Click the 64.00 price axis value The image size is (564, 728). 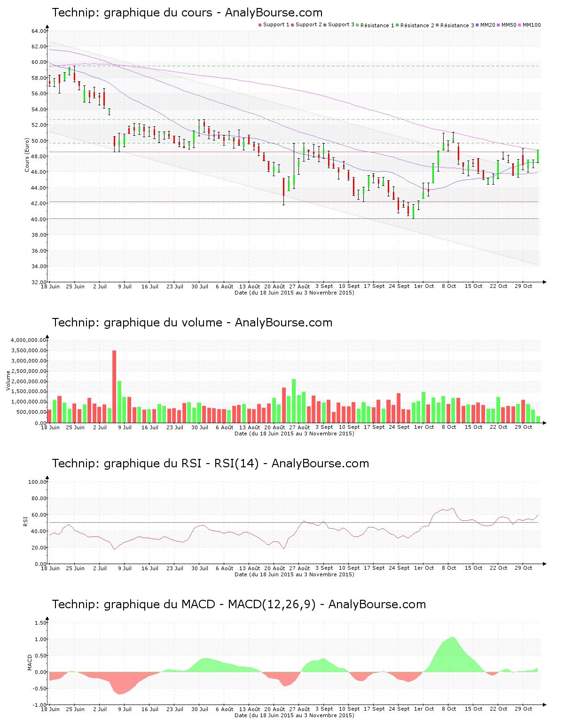tap(39, 31)
